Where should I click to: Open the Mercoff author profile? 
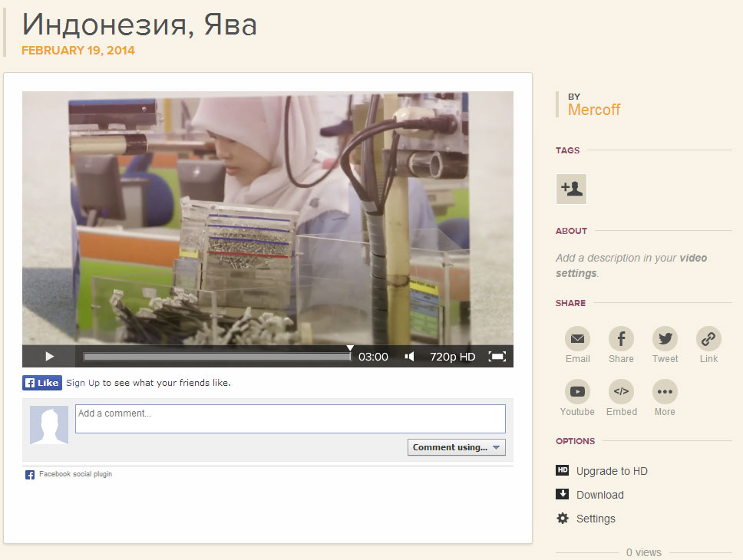click(594, 110)
